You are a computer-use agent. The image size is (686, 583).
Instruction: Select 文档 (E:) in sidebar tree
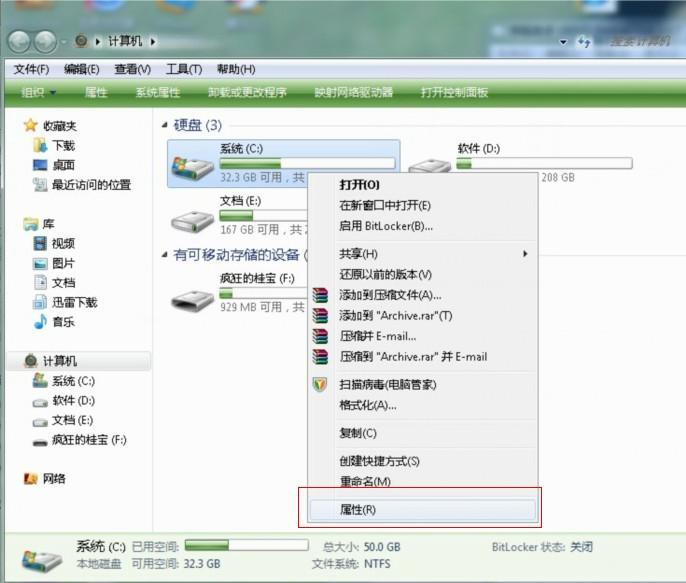[63, 420]
